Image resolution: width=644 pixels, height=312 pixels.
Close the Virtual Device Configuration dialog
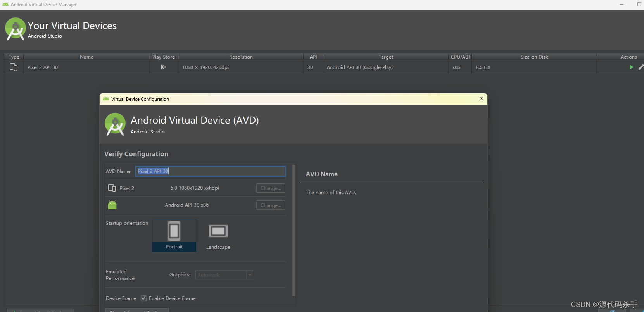482,99
